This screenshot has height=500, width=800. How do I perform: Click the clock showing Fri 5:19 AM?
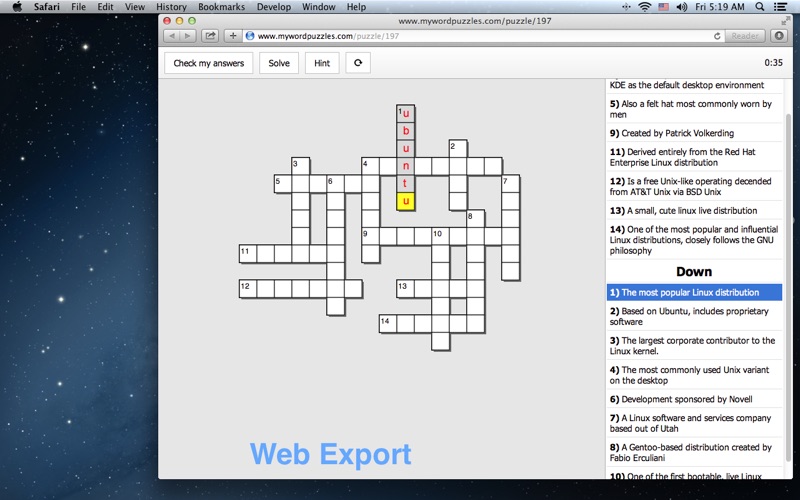click(719, 7)
